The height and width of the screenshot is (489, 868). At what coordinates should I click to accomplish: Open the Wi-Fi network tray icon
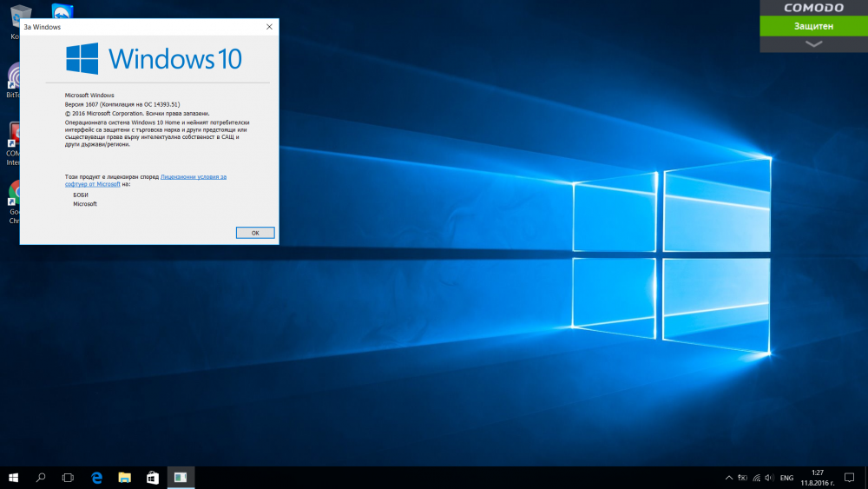pos(756,478)
